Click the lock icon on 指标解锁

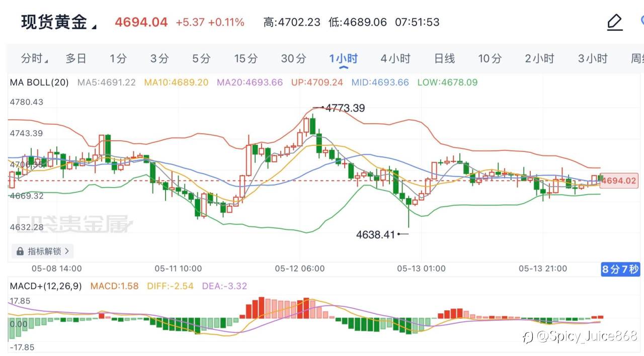click(20, 251)
